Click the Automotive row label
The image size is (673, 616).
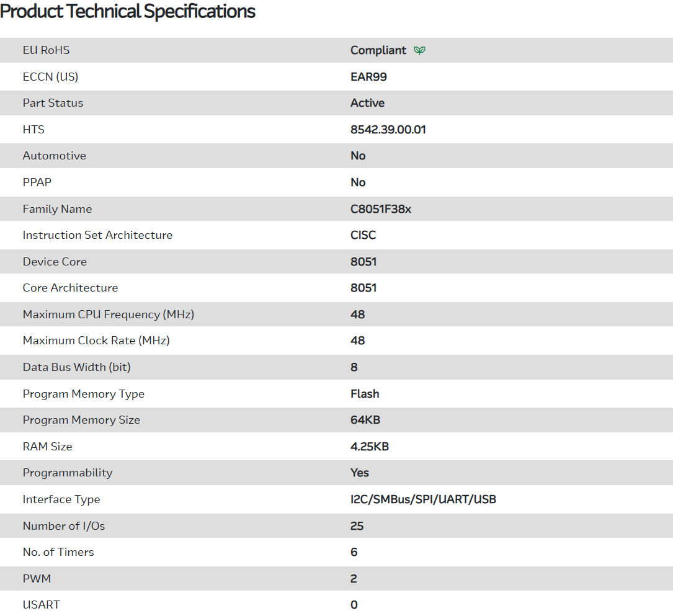54,156
